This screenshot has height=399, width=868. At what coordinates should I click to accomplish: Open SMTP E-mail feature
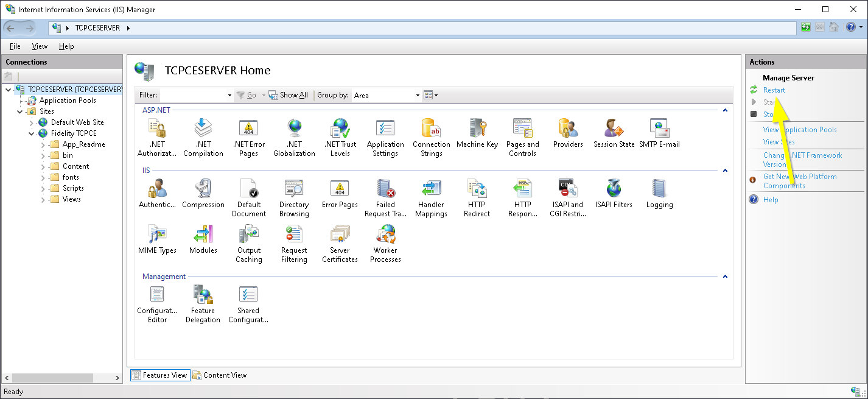point(659,133)
